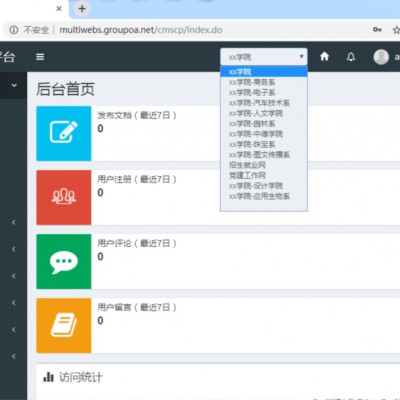
Task: Click the 后台首页 heading
Action: 65,89
